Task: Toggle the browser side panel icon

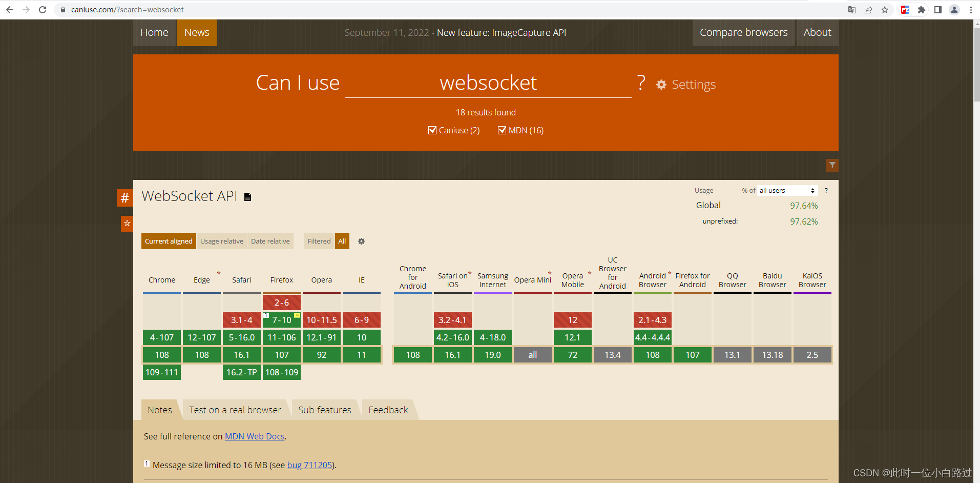Action: click(x=938, y=10)
